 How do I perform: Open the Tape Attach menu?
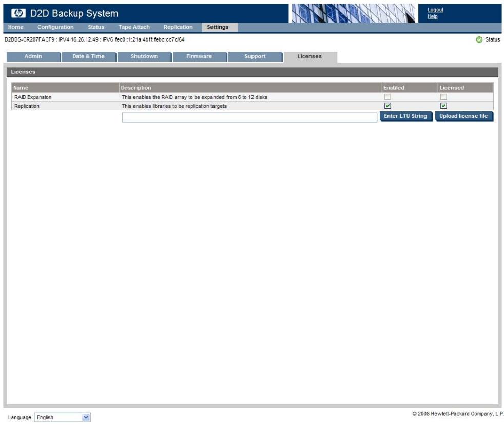(x=134, y=27)
